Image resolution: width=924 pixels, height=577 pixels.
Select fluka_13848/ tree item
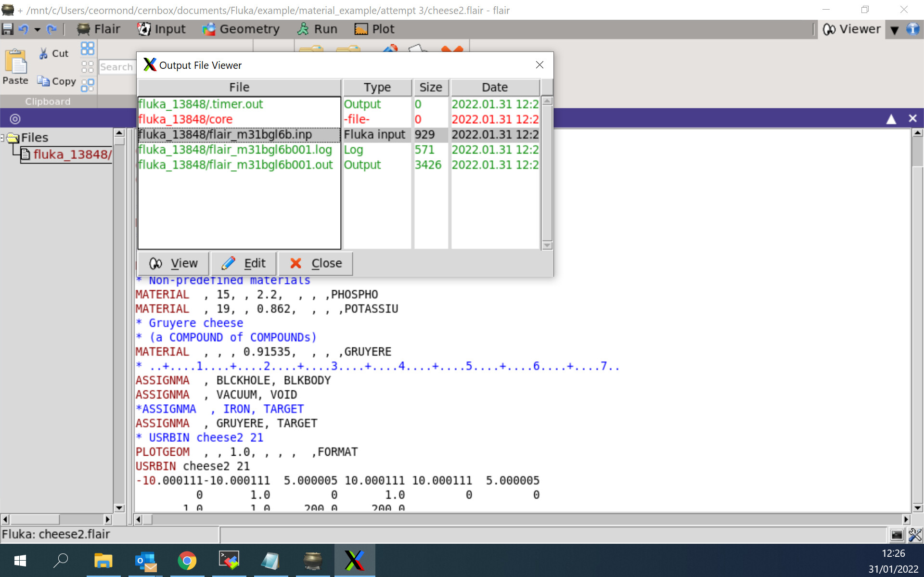(x=67, y=154)
